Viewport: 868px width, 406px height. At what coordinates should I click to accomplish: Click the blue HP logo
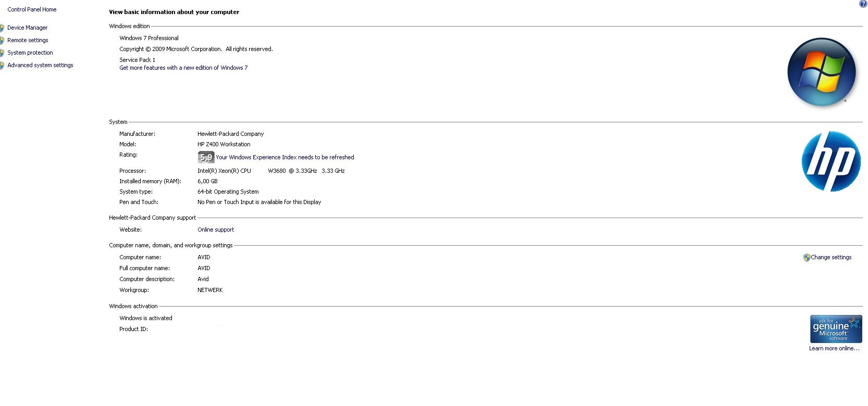tap(830, 161)
